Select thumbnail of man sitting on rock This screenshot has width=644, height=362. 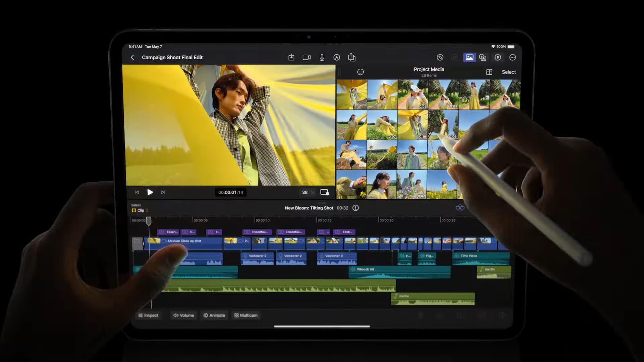352,155
